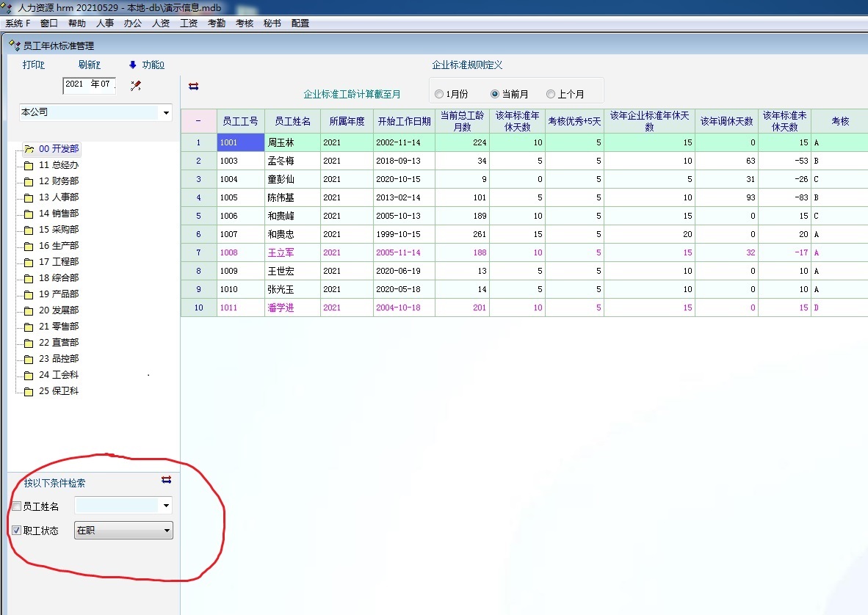Uncheck the 职工状态 filter checkbox
Viewport: 868px width, 615px height.
[17, 531]
